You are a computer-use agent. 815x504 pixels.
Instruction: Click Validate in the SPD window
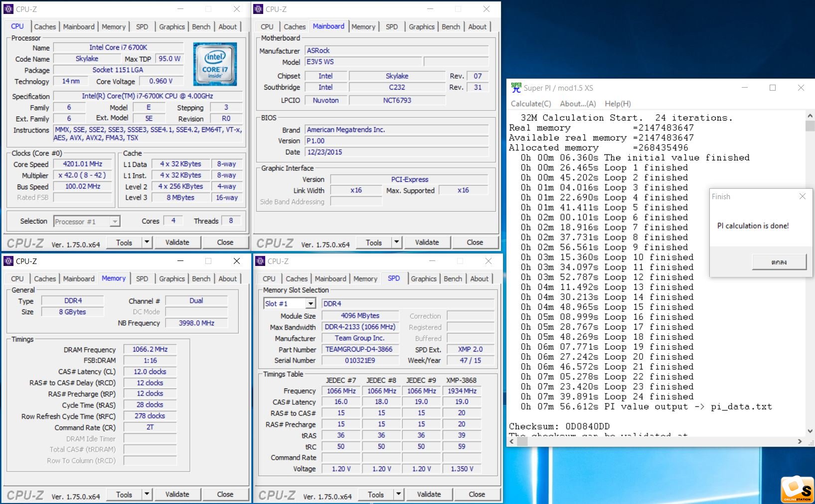point(429,495)
